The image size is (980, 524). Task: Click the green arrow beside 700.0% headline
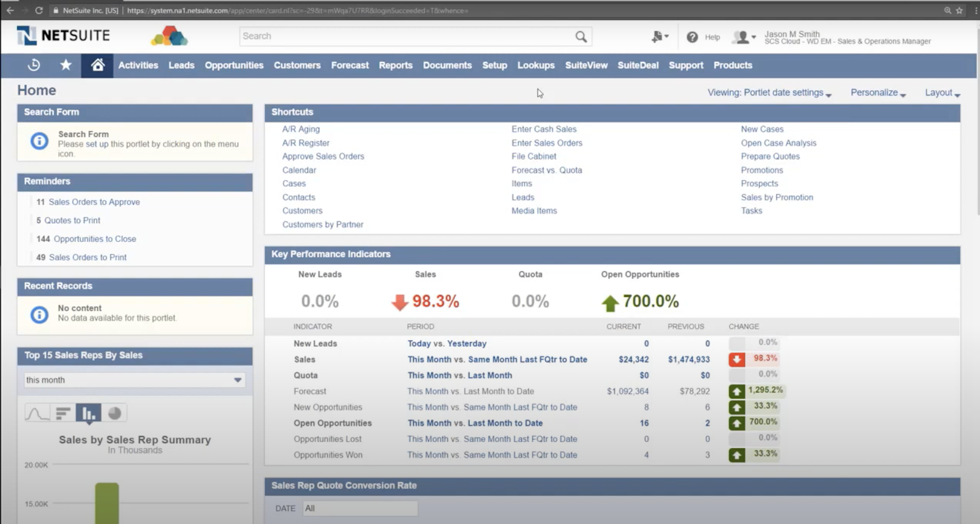click(610, 302)
